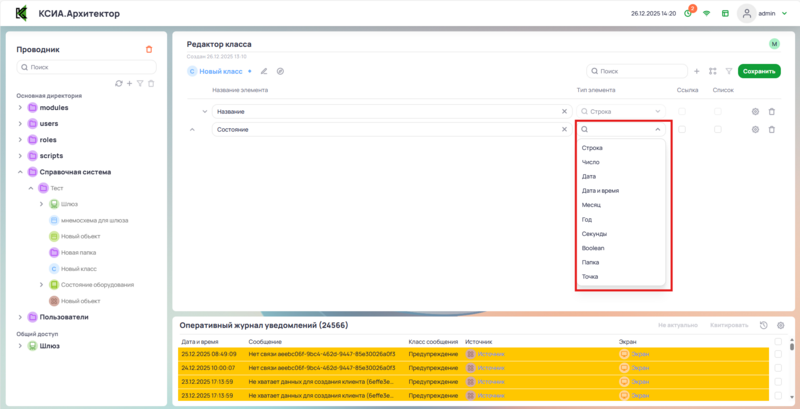The image size is (800, 409).
Task: Delete the Состояние row with its trash icon
Action: click(771, 130)
